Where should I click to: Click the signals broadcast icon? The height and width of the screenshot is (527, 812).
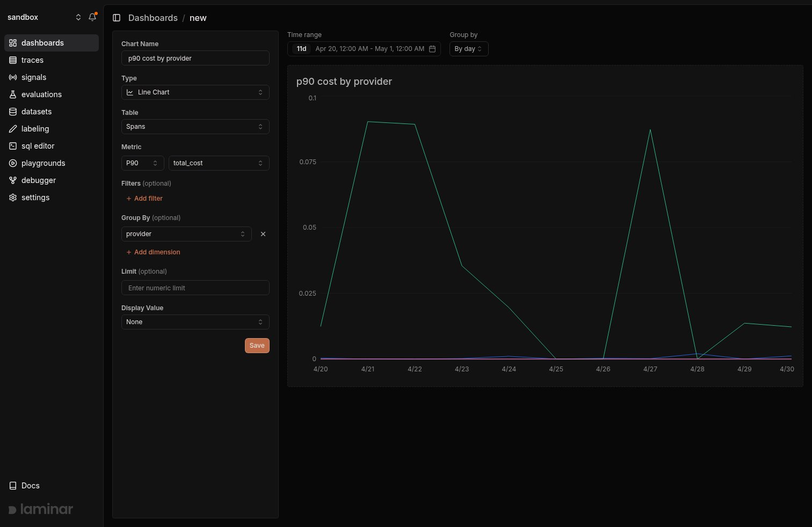point(13,77)
